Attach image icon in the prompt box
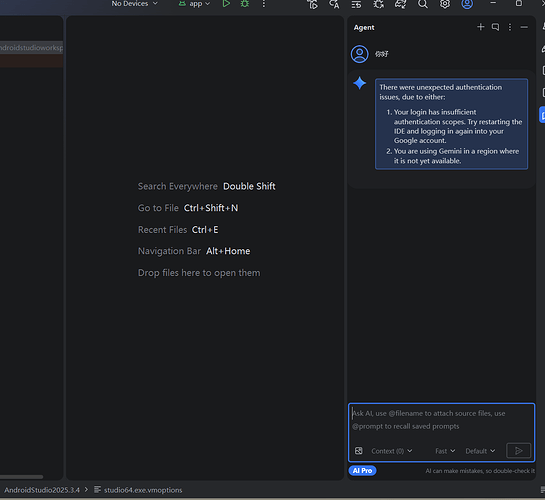The image size is (545, 500). point(359,451)
